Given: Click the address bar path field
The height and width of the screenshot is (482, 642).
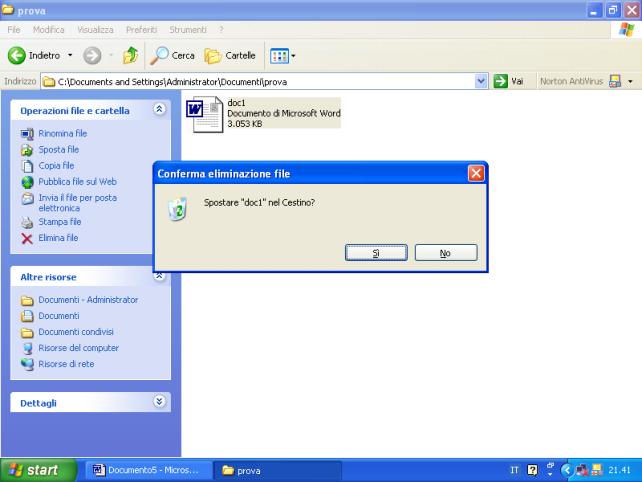Looking at the screenshot, I should (258, 81).
